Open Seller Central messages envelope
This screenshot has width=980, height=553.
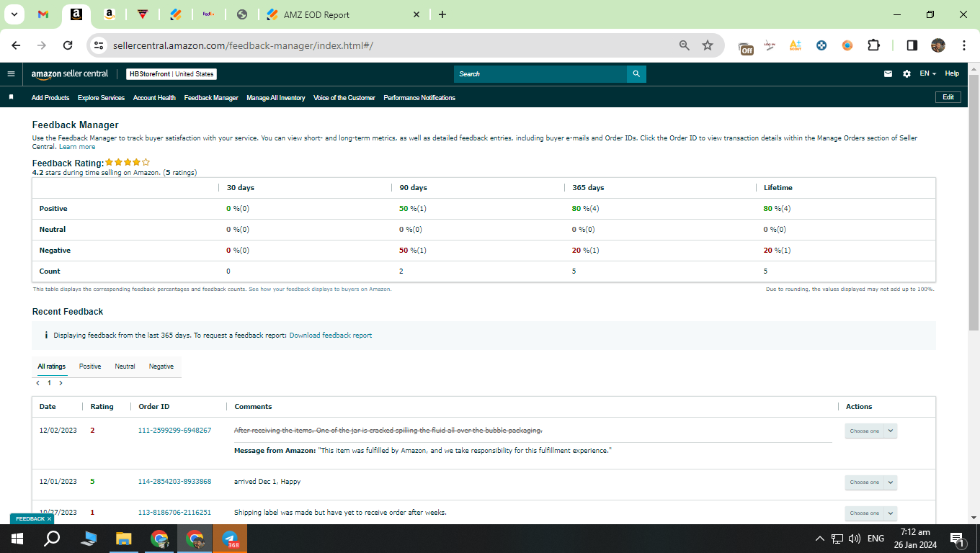tap(888, 73)
